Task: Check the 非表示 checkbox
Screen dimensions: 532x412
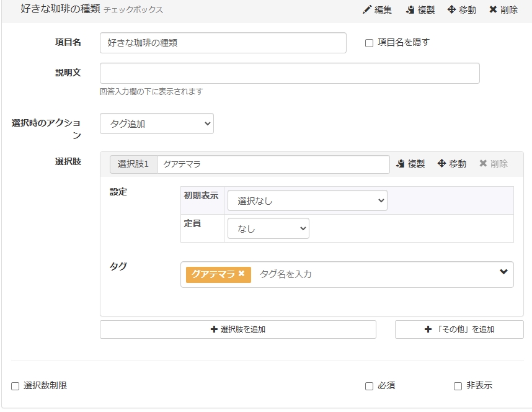Action: tap(458, 386)
